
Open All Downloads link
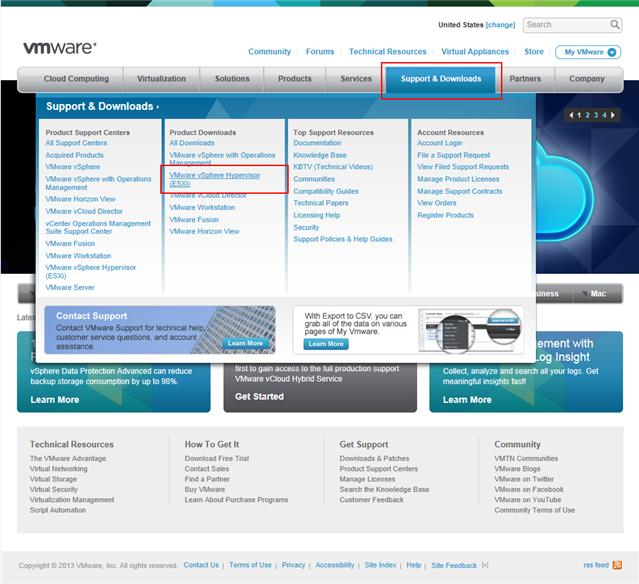[x=192, y=143]
